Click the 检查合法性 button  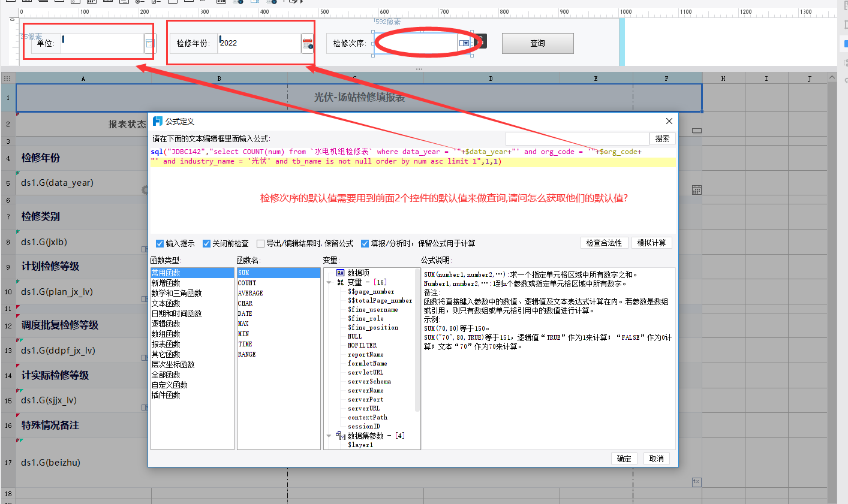[x=605, y=243]
